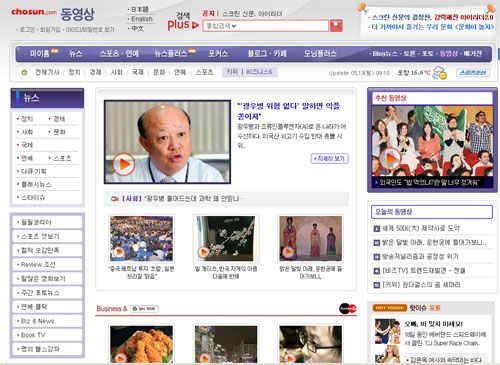500x365 pixels.
Task: Open the 포커스 main menu item
Action: (x=218, y=54)
